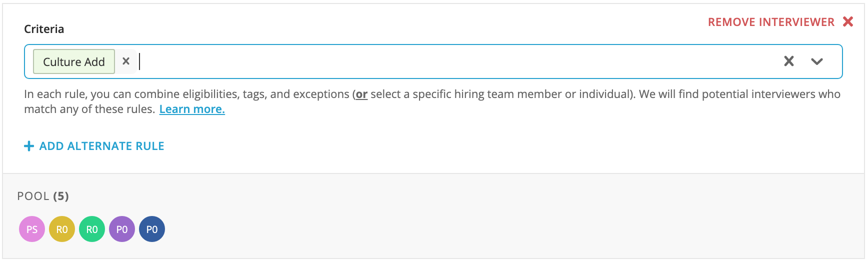
Task: Click the red X remove interviewer icon
Action: coord(848,21)
